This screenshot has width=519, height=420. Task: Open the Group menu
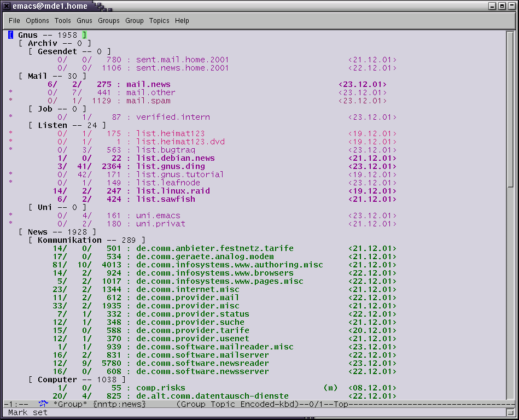[x=135, y=21]
